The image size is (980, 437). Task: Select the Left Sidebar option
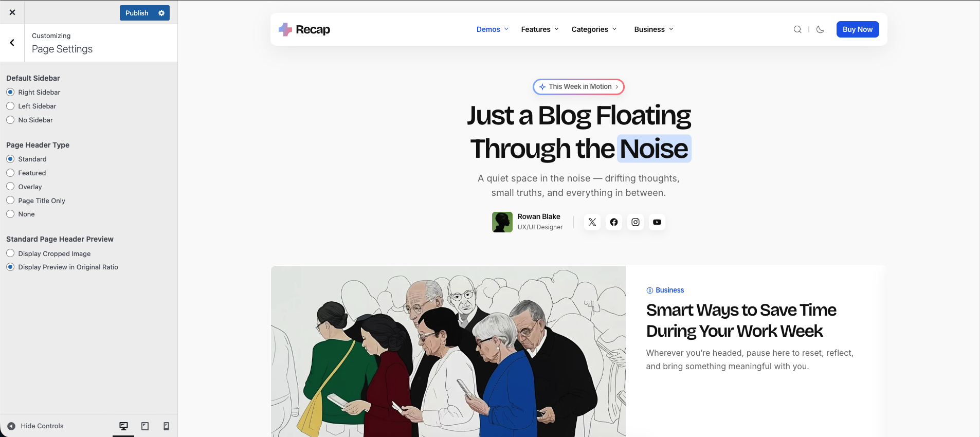[10, 106]
